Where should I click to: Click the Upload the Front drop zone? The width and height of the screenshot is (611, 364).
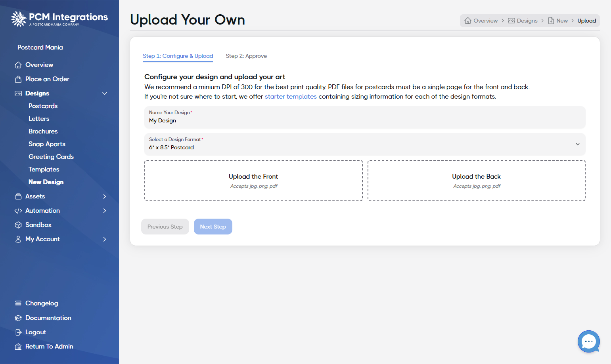253,181
